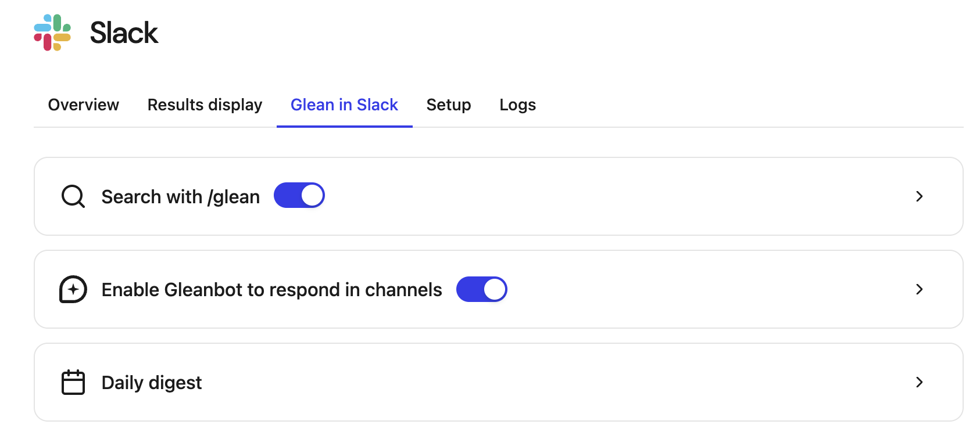The width and height of the screenshot is (980, 446).
Task: Expand the Daily digest settings chevron
Action: pyautogui.click(x=919, y=382)
